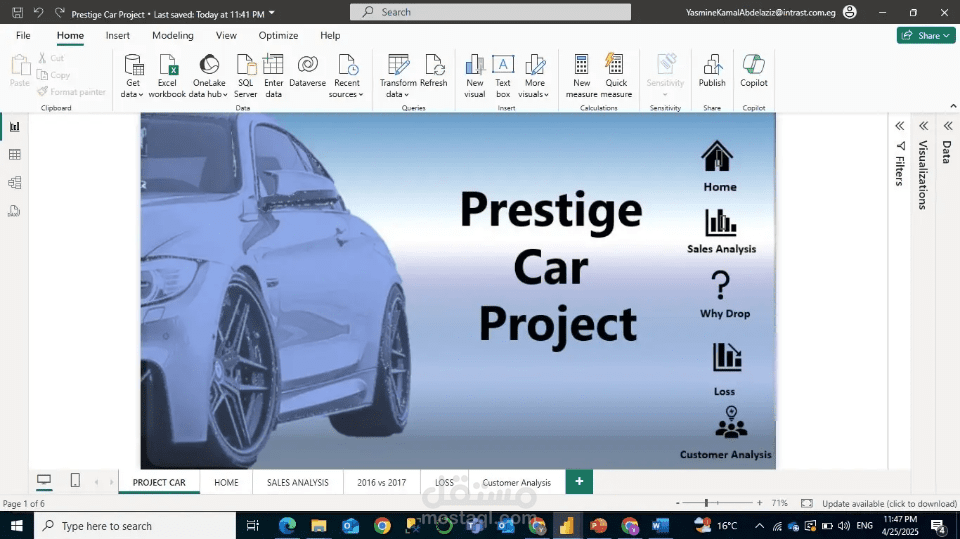Viewport: 960px width, 539px height.
Task: Select the Insert ribbon tab
Action: tap(118, 36)
